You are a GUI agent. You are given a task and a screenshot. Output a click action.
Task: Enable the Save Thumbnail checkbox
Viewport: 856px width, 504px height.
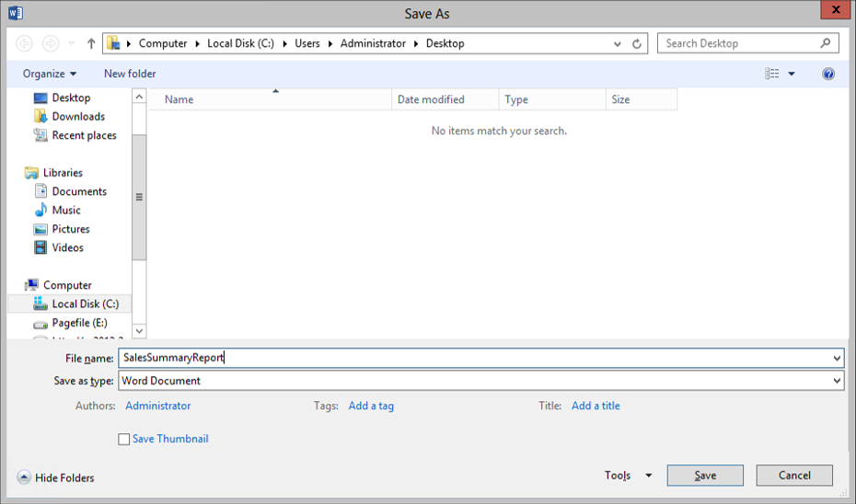tap(124, 440)
